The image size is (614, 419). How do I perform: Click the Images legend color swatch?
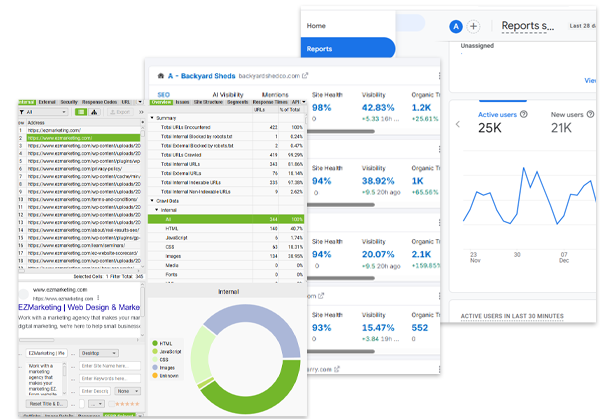[155, 368]
